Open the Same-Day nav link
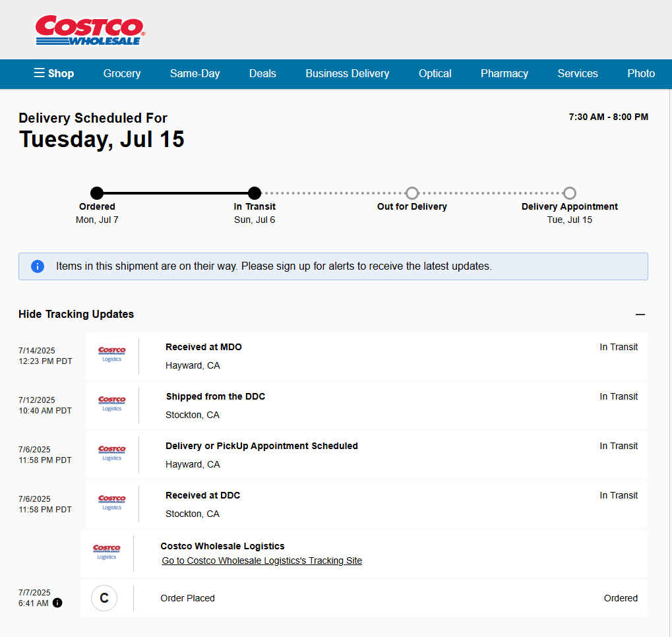 [x=195, y=73]
